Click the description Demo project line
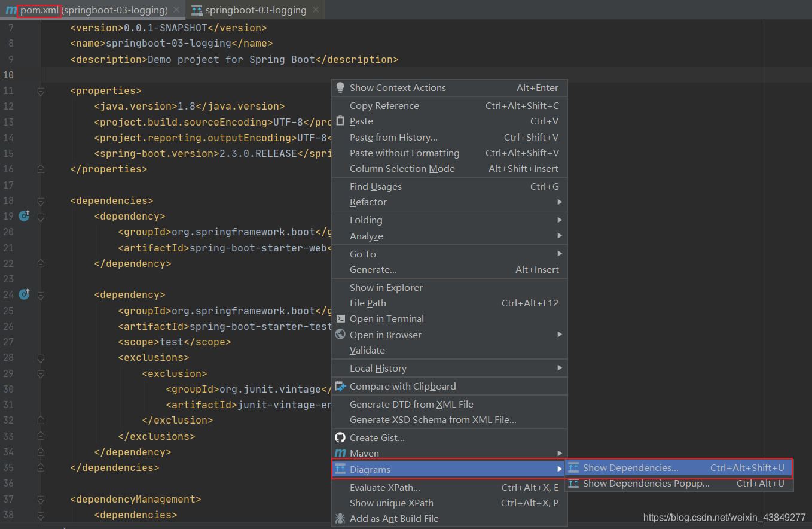812x529 pixels. point(234,59)
